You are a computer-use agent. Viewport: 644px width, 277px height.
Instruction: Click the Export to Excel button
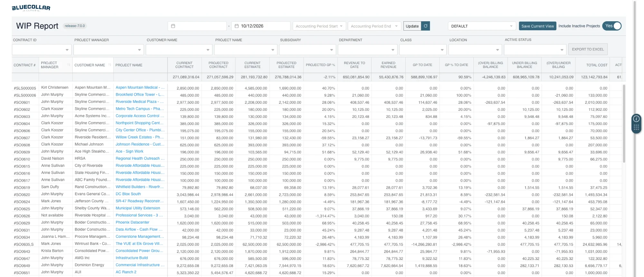pyautogui.click(x=588, y=49)
